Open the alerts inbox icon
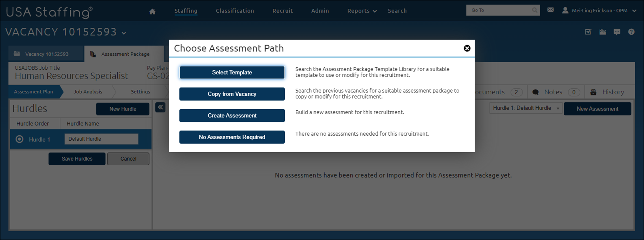644x240 pixels. (603, 32)
